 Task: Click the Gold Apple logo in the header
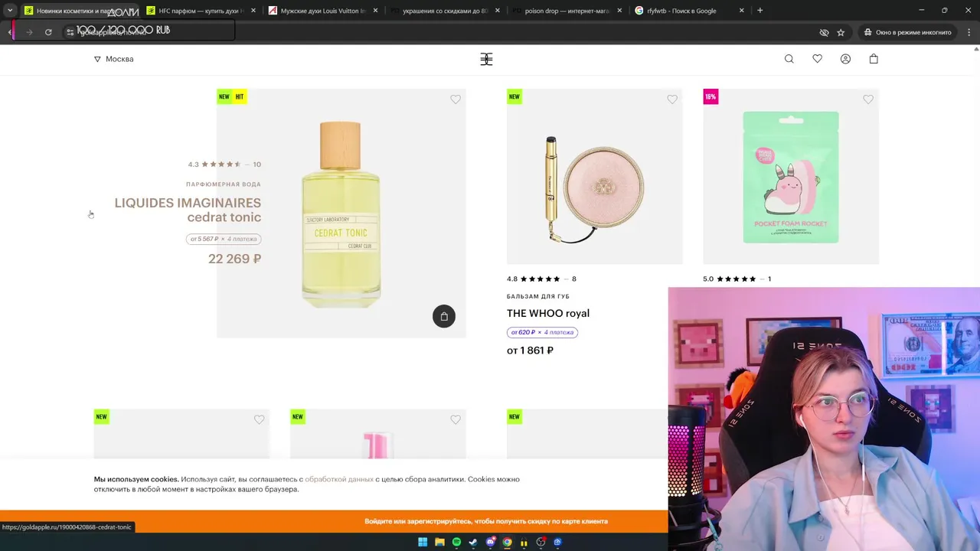coord(486,59)
